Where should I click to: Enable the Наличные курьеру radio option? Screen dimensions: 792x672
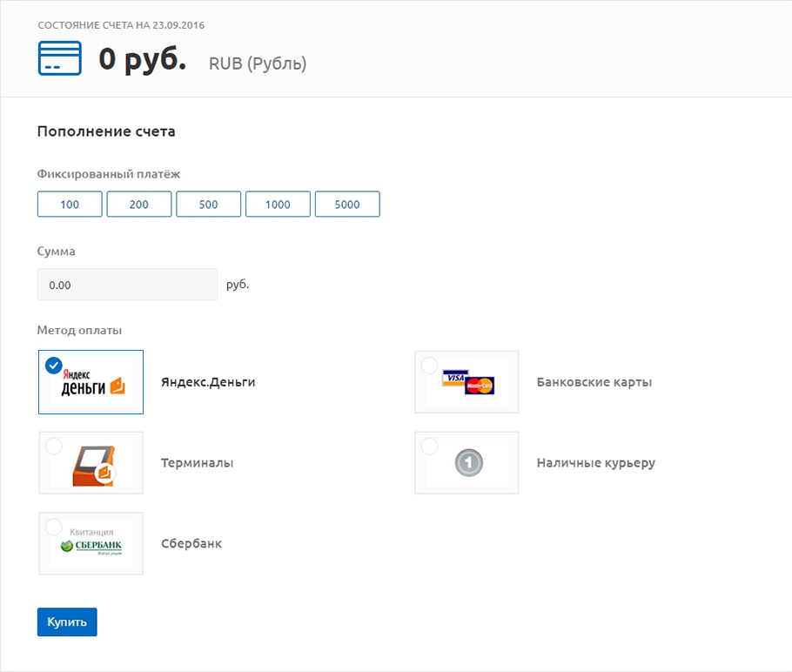429,447
